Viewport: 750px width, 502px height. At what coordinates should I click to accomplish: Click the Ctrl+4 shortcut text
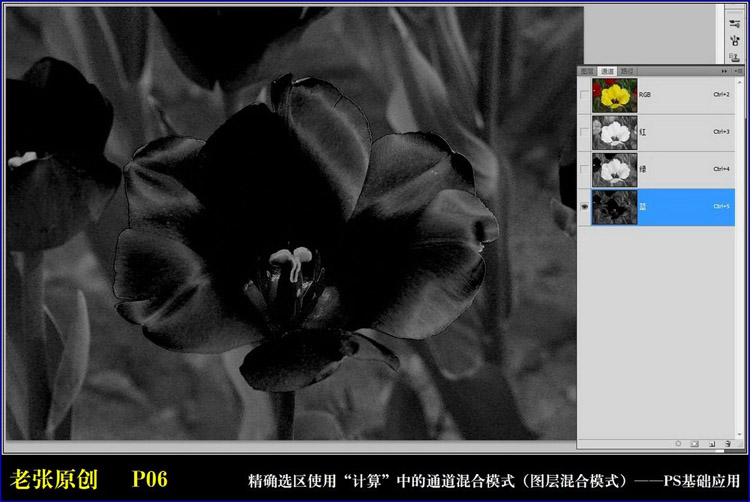click(x=721, y=169)
